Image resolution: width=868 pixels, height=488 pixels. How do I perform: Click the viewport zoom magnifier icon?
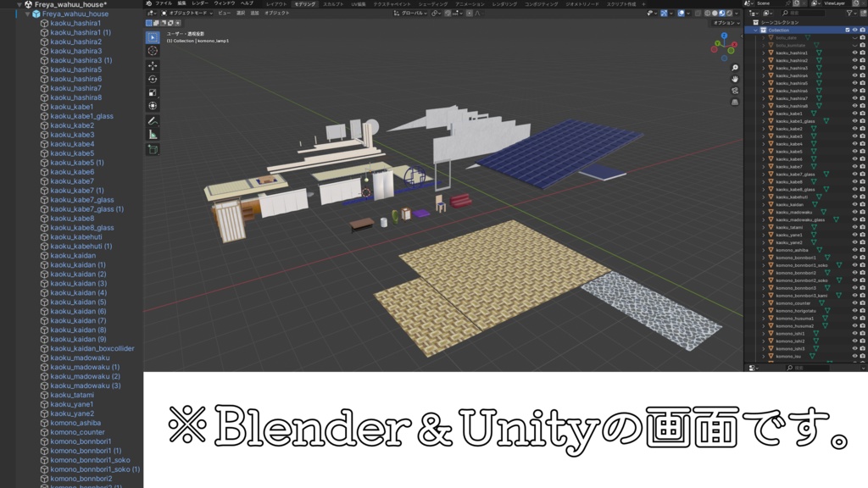point(735,68)
